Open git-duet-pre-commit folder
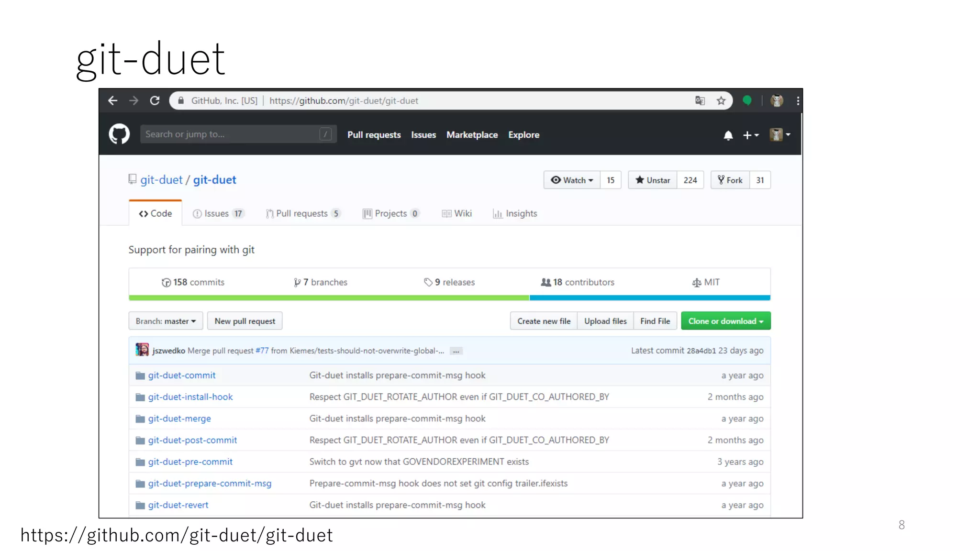The image size is (980, 551). click(x=190, y=462)
